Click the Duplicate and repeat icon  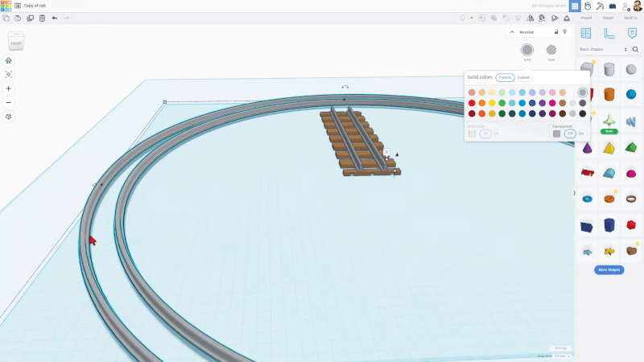coord(30,18)
